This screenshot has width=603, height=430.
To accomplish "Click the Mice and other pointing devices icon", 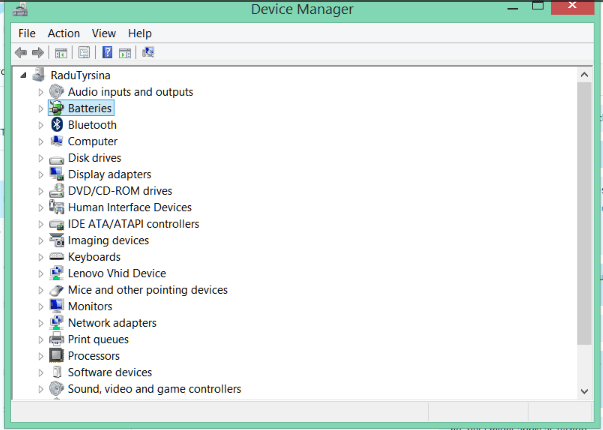I will 57,290.
